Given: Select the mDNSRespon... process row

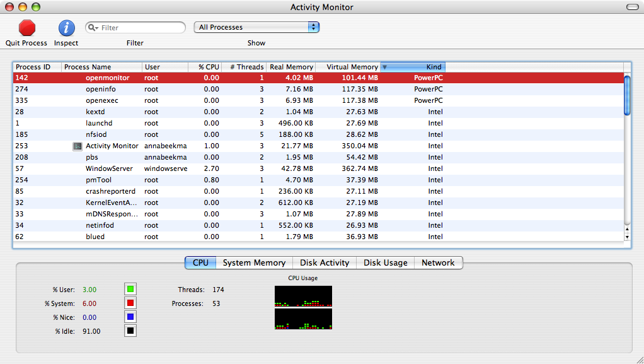Looking at the screenshot, I should pyautogui.click(x=318, y=214).
